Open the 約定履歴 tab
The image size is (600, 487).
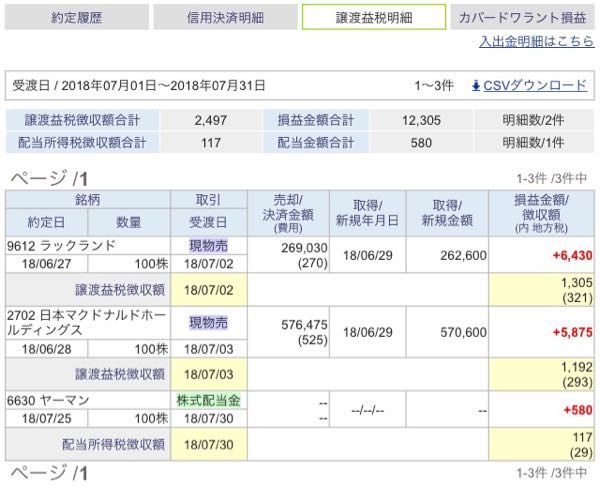[77, 17]
